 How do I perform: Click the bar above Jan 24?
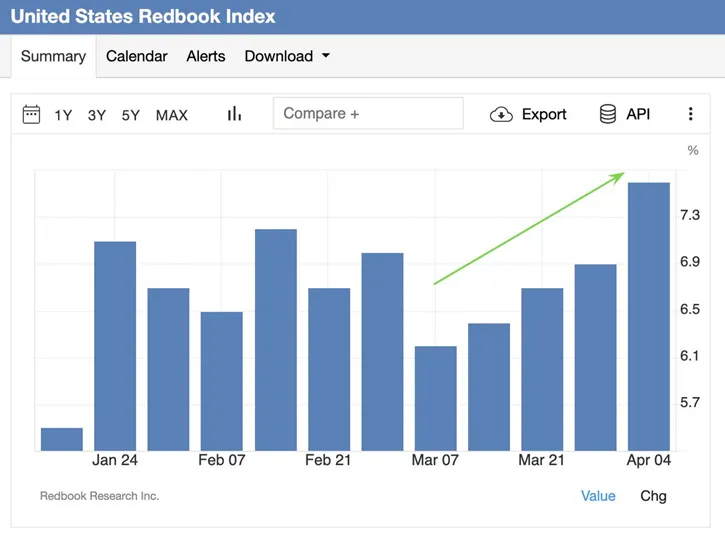coord(115,346)
